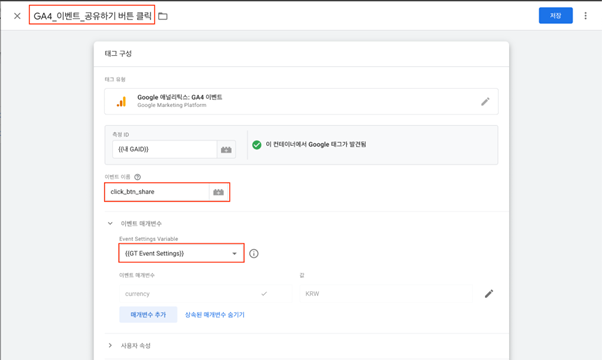Edit the tag name GA4_이벤트_공유하기 버튼 클릭
This screenshot has height=360, width=602.
coord(92,16)
